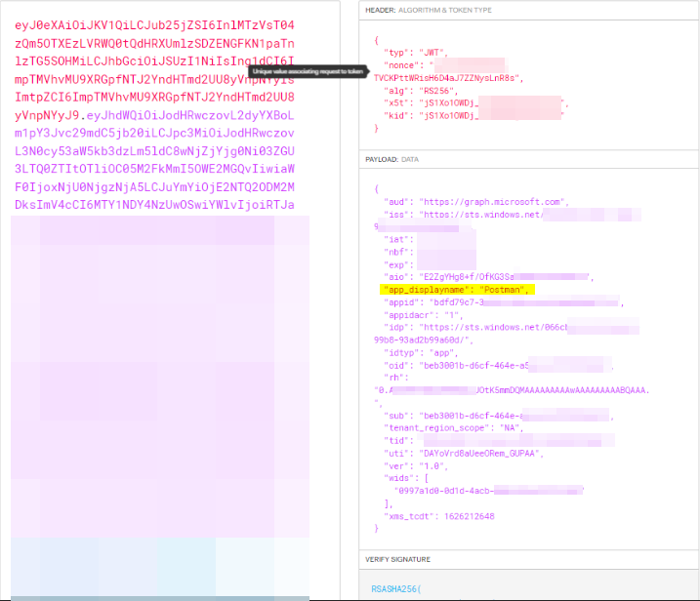Click the "idp" sts.windows.net payload line
Viewport: 700px width, 601px height.
pyautogui.click(x=512, y=328)
